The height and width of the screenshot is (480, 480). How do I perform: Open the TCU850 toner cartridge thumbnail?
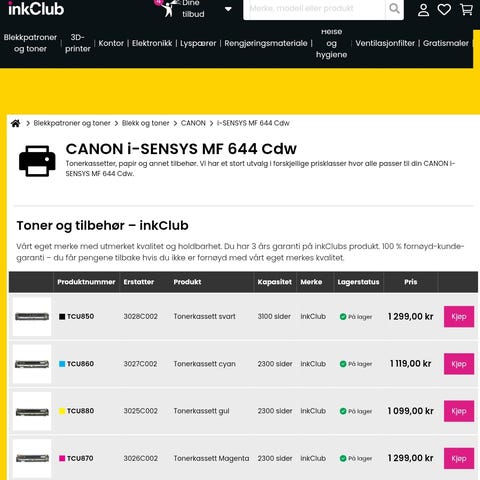pyautogui.click(x=32, y=317)
